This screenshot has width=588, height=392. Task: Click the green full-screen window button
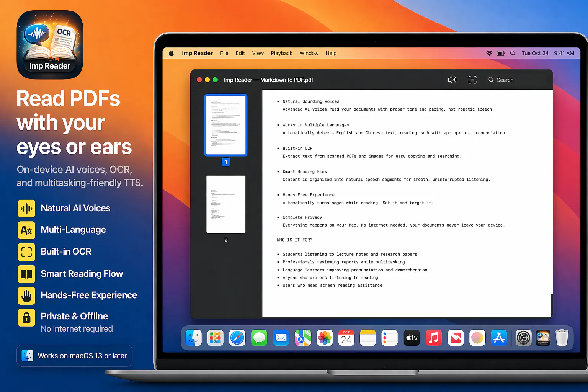click(x=216, y=80)
